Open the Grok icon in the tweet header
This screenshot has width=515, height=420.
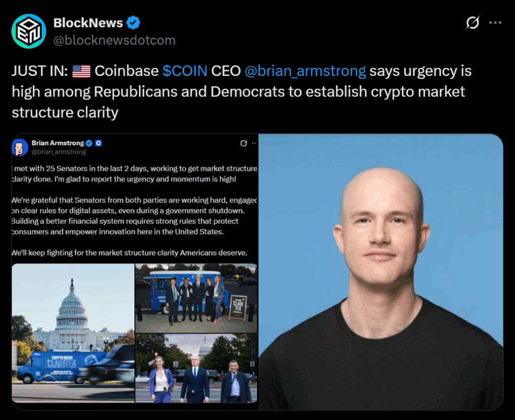pos(473,23)
